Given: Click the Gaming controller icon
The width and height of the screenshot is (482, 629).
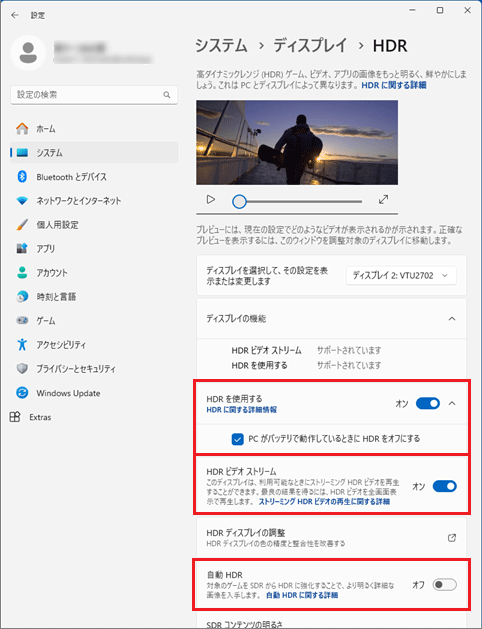Looking at the screenshot, I should click(x=22, y=321).
